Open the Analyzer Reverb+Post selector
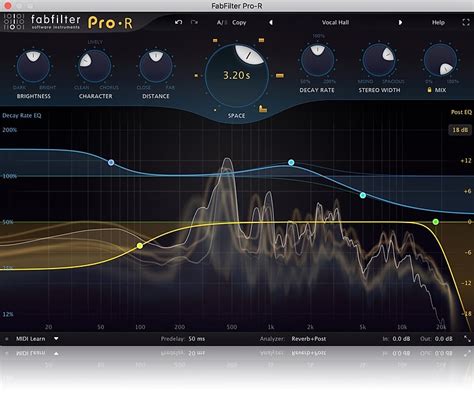Screen dimensions: 474x401 [309, 339]
